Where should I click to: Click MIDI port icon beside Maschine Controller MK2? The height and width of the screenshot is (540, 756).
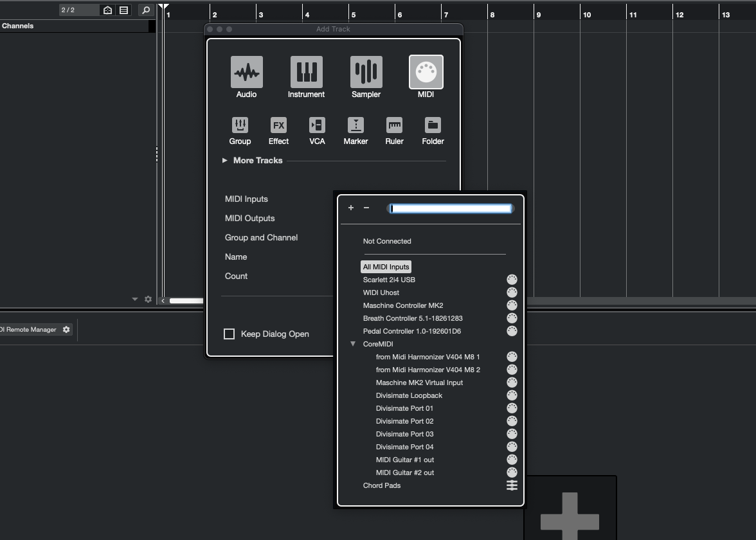512,305
